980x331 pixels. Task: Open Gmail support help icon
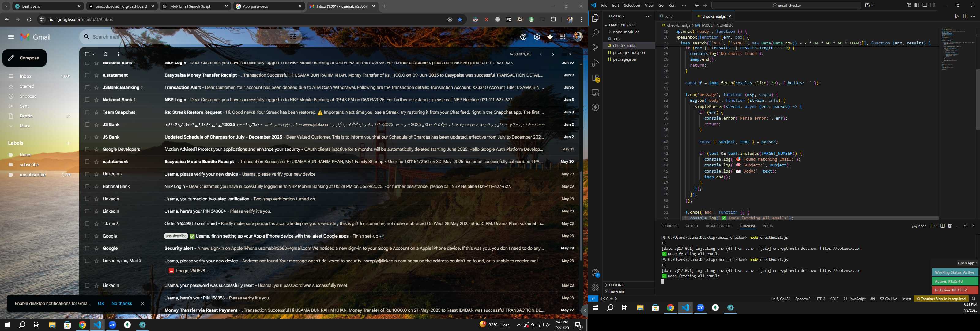[523, 37]
